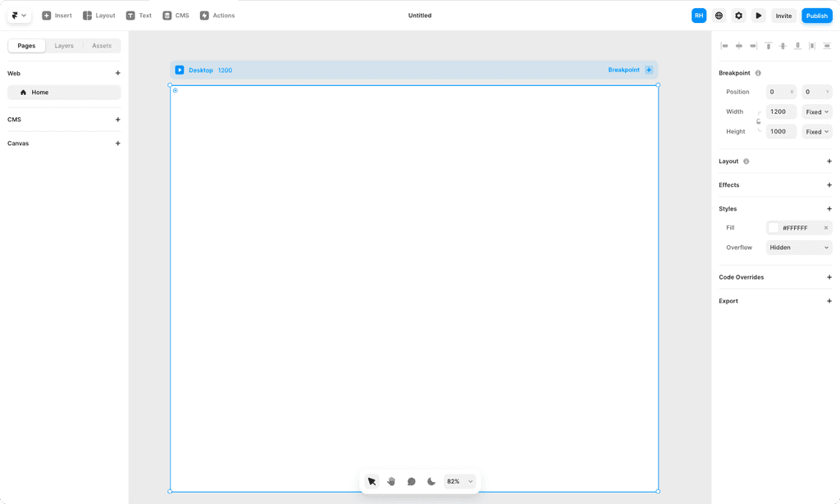
Task: Select the hand tool in the bottom bar
Action: 391,481
